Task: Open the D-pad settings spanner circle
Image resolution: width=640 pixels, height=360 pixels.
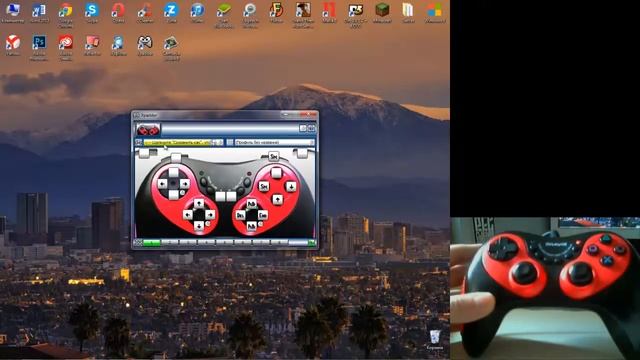Action: pos(182,193)
